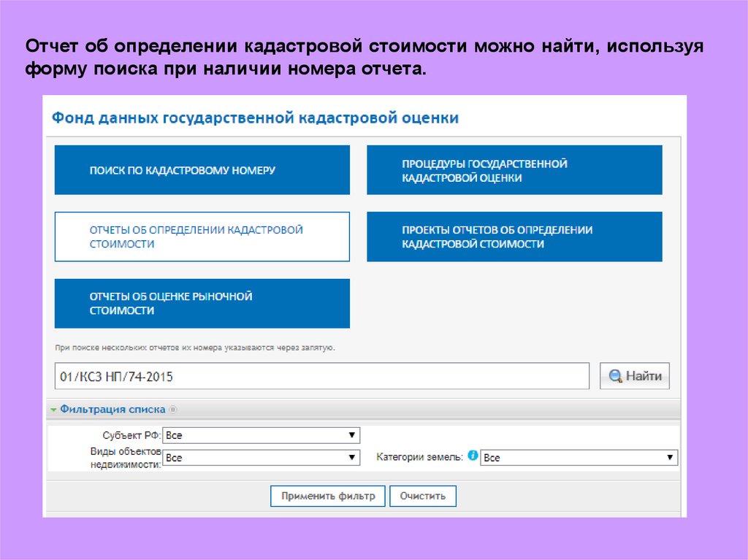748x560 pixels.
Task: Click the Применить фильтр button
Action: pos(328,496)
